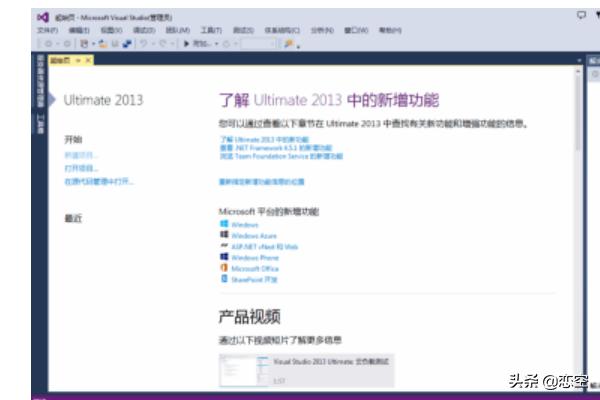Expand the vertical Toolbox side panel
The width and height of the screenshot is (600, 400).
pos(41,124)
